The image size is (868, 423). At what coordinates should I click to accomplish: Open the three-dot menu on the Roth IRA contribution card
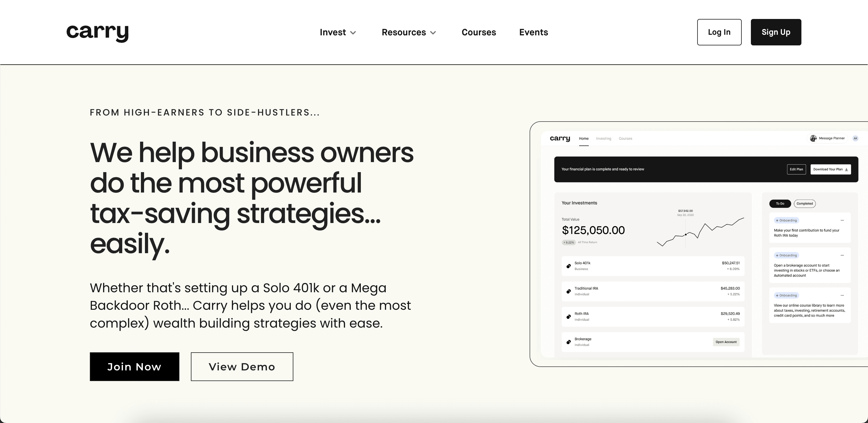842,220
